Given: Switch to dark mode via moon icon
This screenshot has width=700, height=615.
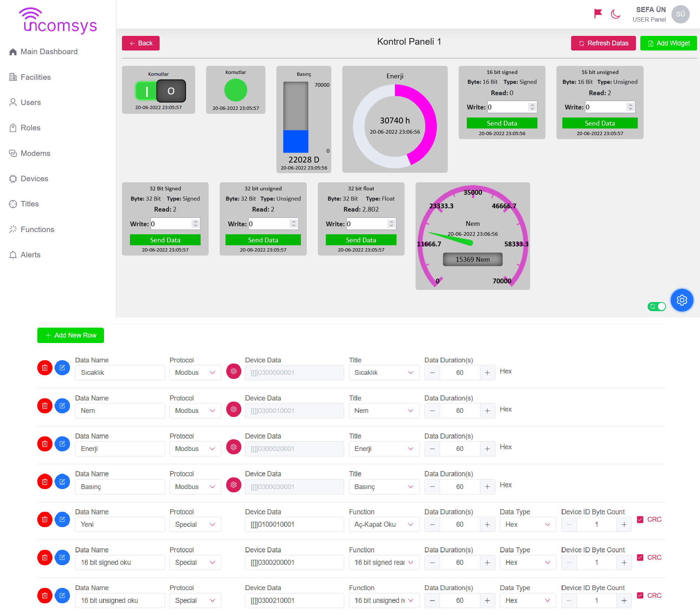Looking at the screenshot, I should tap(616, 14).
